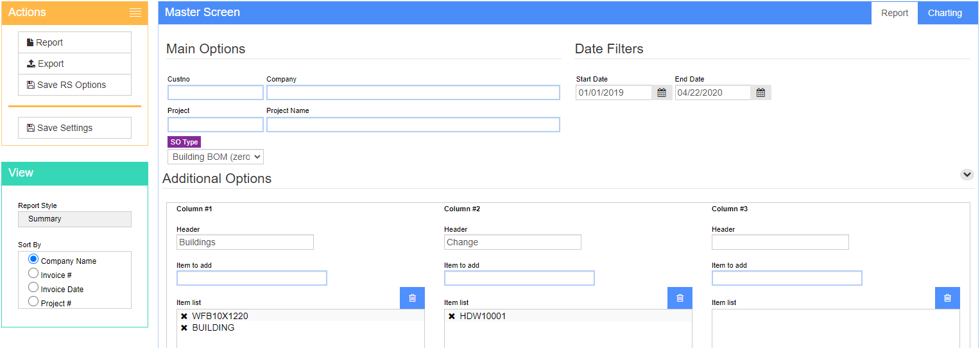This screenshot has width=980, height=348.
Task: Focus the empty Column #3 Header field
Action: click(x=780, y=242)
